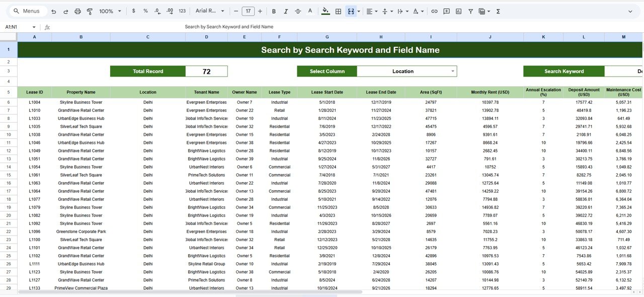Select the Paint format tool
644x297 pixels.
[x=89, y=11]
